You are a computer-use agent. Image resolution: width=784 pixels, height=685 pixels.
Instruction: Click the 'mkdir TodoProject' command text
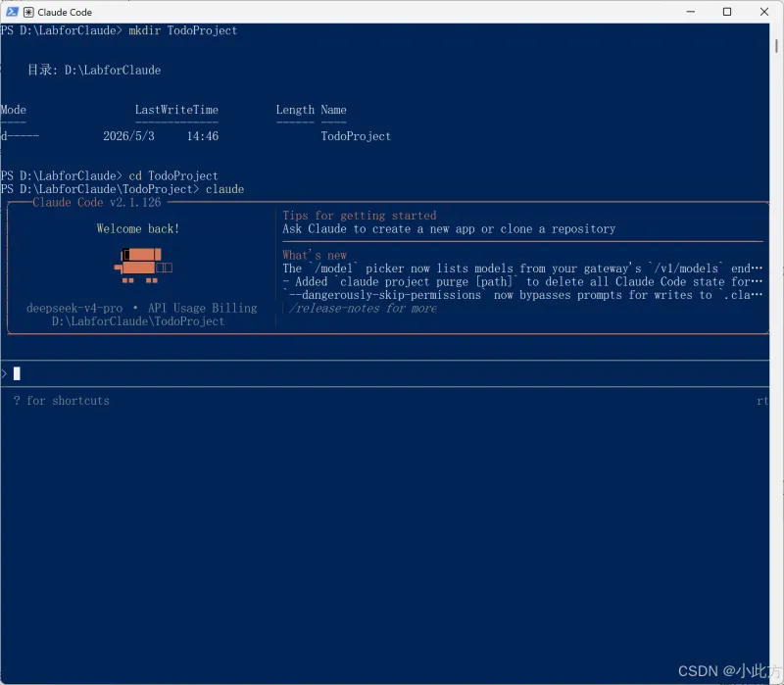[183, 30]
